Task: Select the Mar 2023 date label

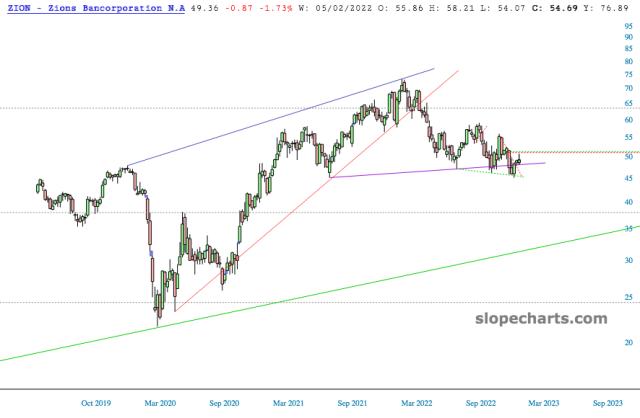Action: click(x=544, y=403)
